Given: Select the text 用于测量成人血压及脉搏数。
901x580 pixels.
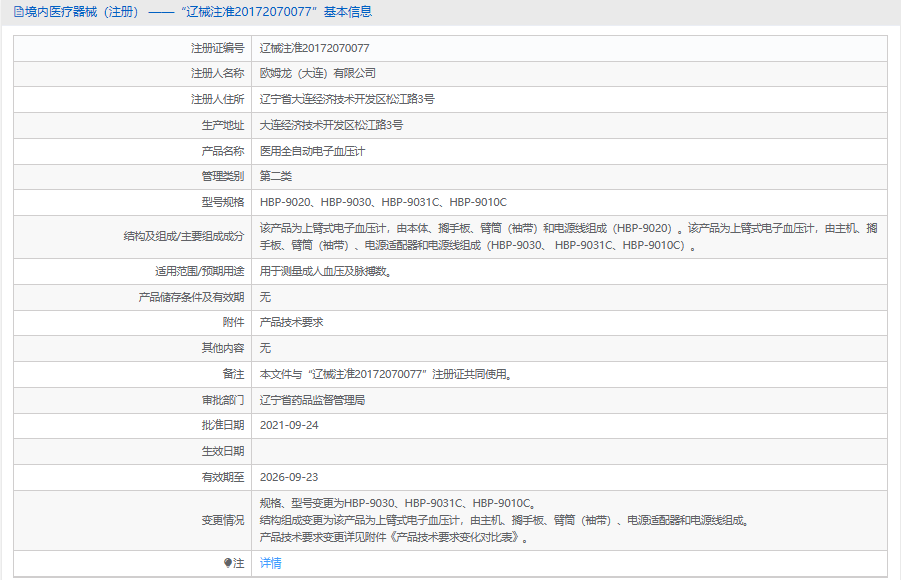Looking at the screenshot, I should (326, 271).
